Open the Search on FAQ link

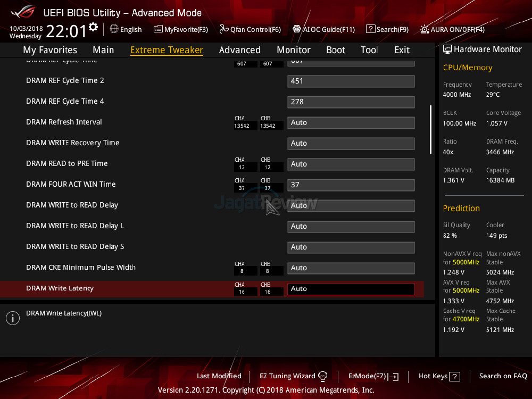pyautogui.click(x=503, y=376)
